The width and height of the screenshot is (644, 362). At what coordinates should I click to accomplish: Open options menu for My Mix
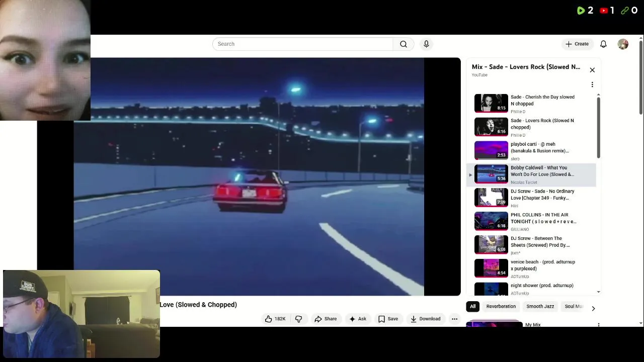pyautogui.click(x=598, y=325)
